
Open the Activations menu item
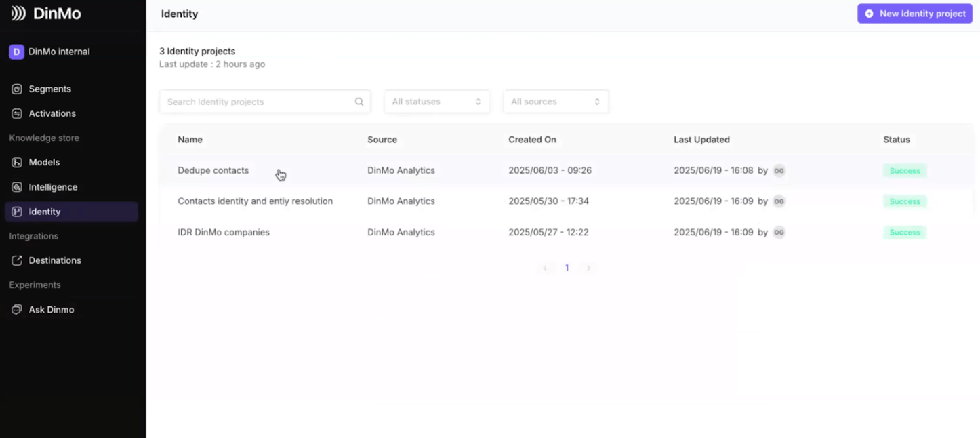[x=71, y=113]
